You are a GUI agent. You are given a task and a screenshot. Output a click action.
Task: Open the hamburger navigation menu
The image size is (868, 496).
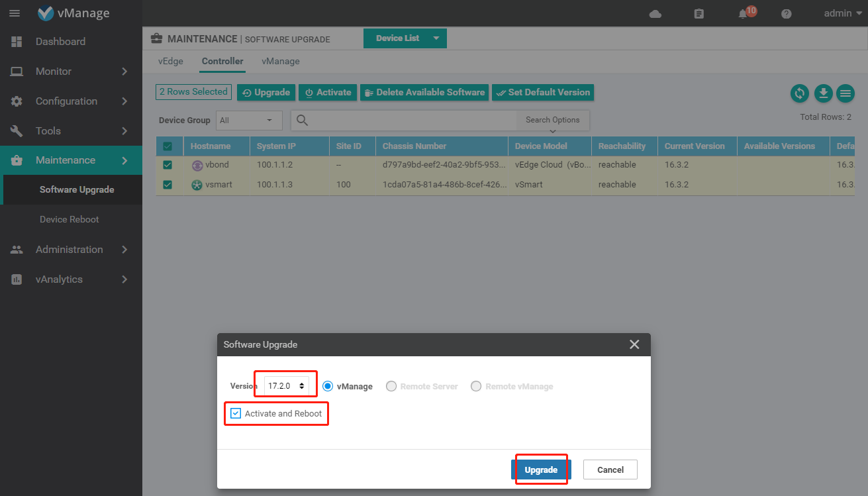(14, 13)
